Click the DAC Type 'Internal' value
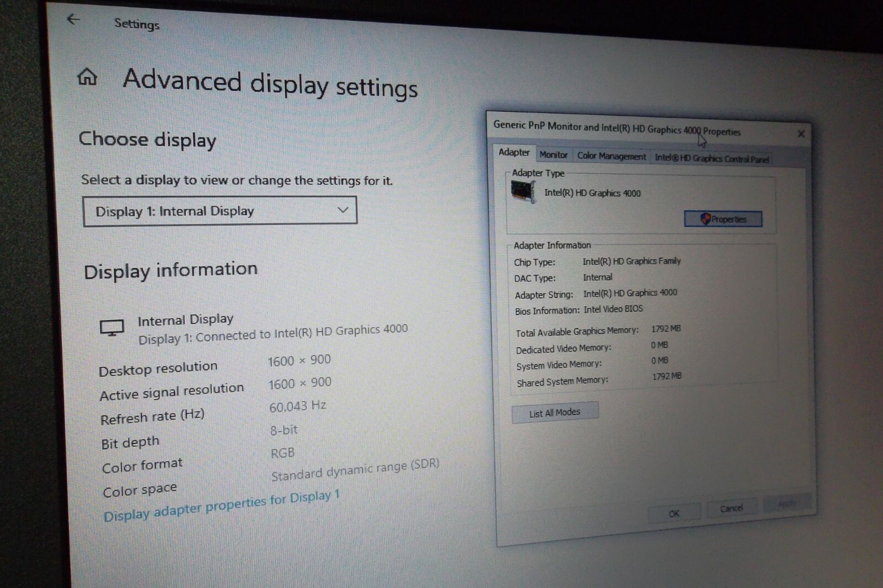Screen dimensions: 883x588 598,277
